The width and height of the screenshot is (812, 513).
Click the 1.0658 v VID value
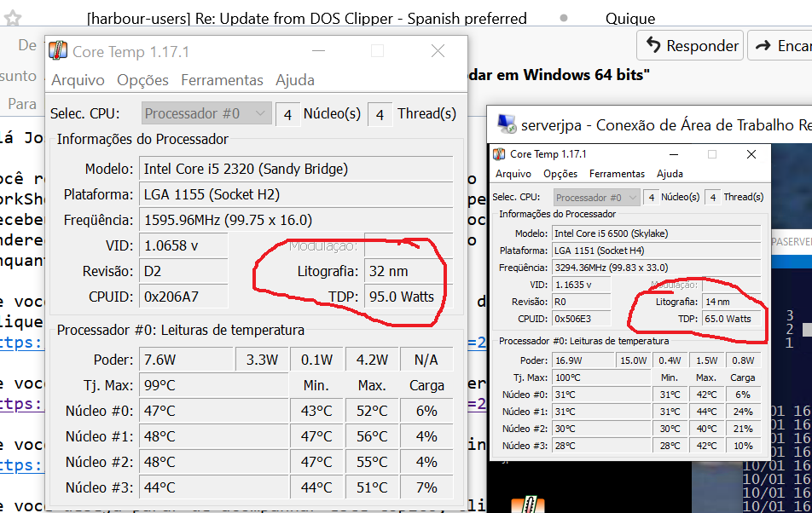183,245
